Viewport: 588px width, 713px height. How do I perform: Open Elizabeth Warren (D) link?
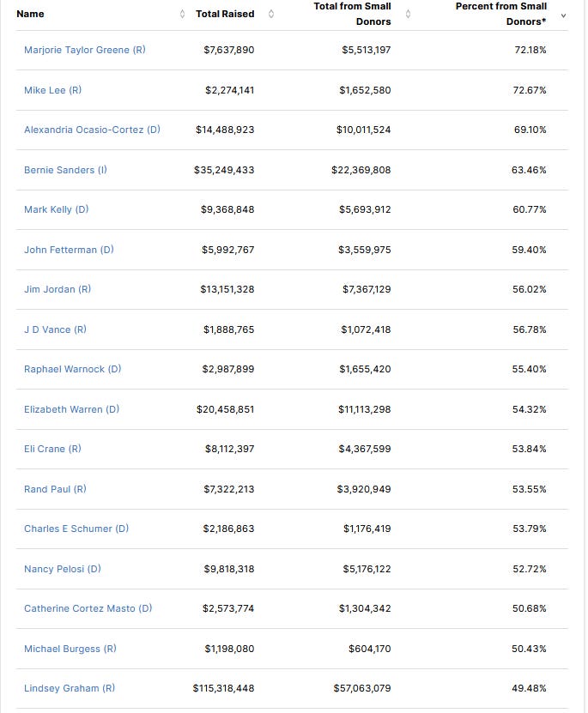[72, 409]
